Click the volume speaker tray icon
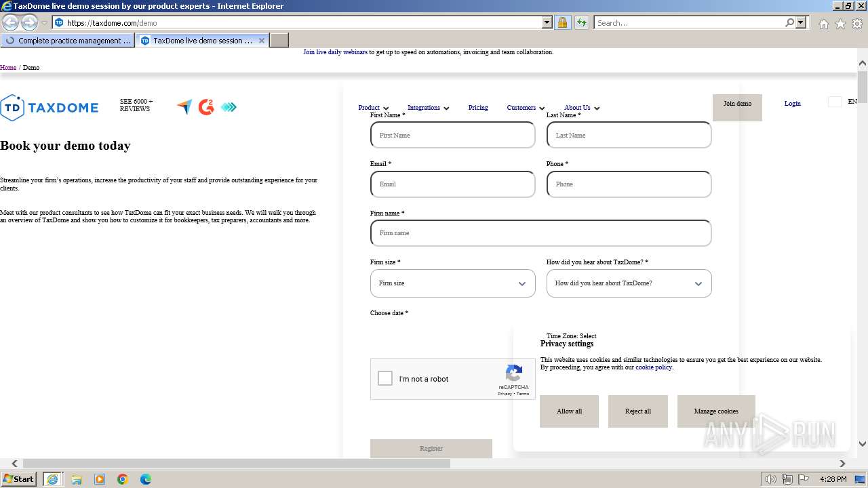The height and width of the screenshot is (488, 868). click(x=771, y=479)
